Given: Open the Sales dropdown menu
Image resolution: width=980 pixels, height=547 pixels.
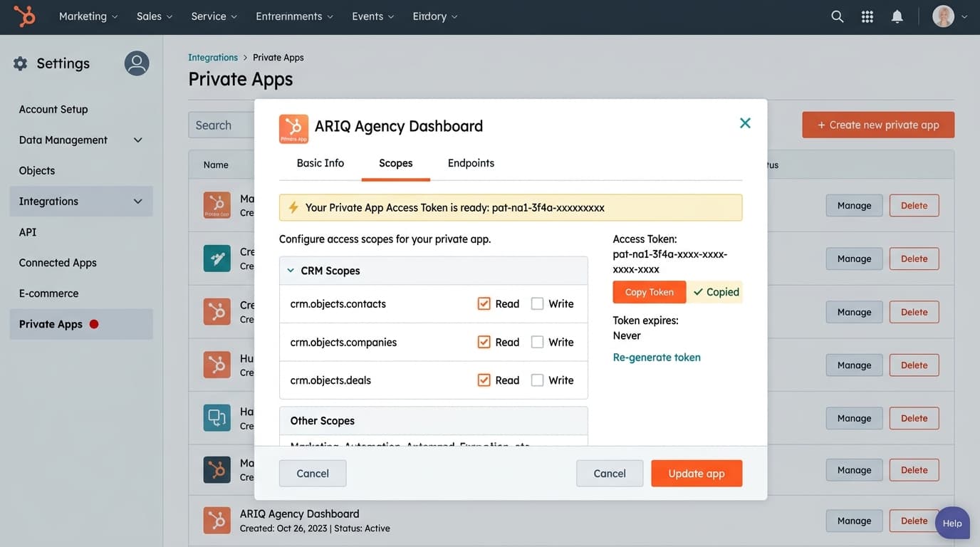Looking at the screenshot, I should (155, 16).
